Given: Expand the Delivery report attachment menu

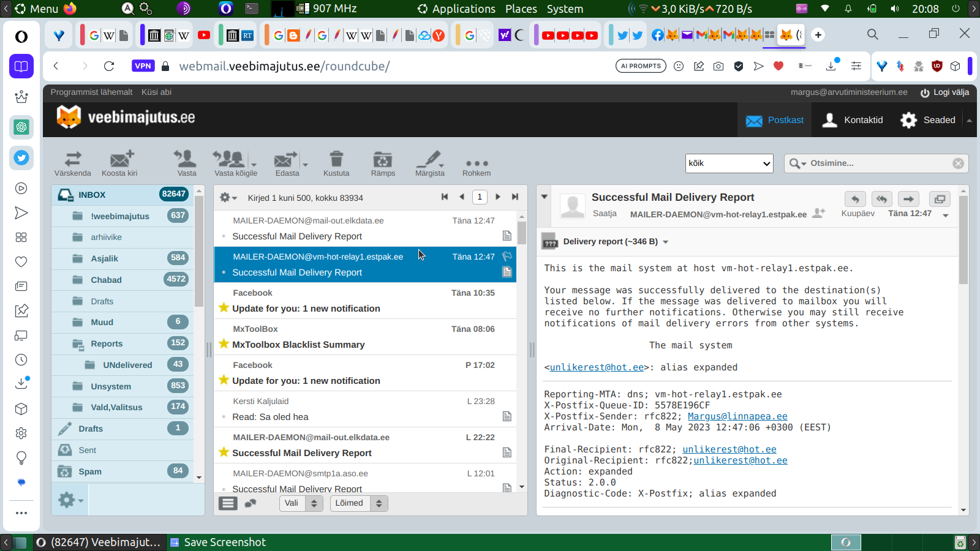Looking at the screenshot, I should (666, 242).
